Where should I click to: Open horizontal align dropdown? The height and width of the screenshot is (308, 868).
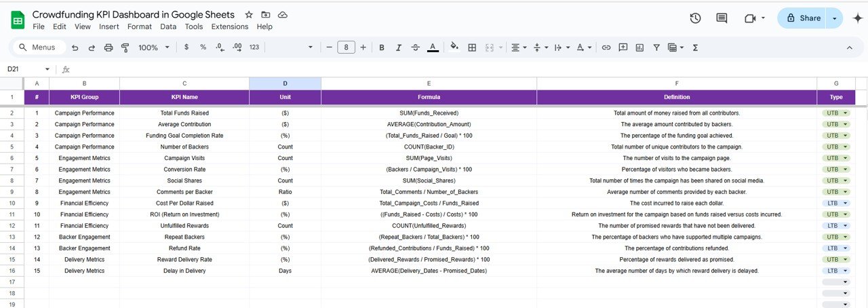click(519, 47)
